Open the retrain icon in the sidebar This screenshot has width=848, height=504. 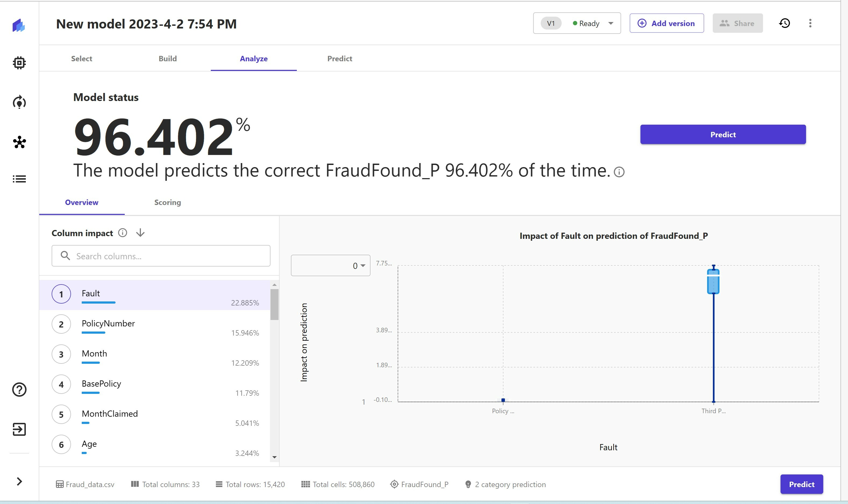[x=19, y=102]
